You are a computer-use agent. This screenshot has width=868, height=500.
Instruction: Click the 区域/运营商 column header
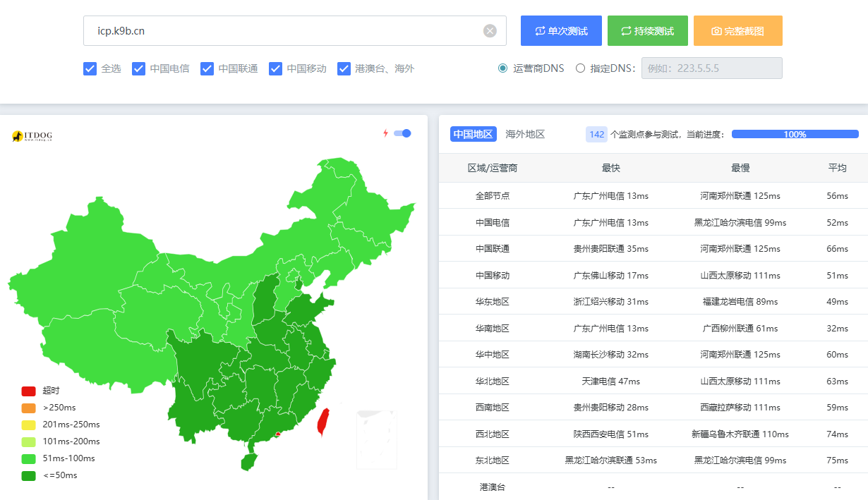click(x=493, y=168)
